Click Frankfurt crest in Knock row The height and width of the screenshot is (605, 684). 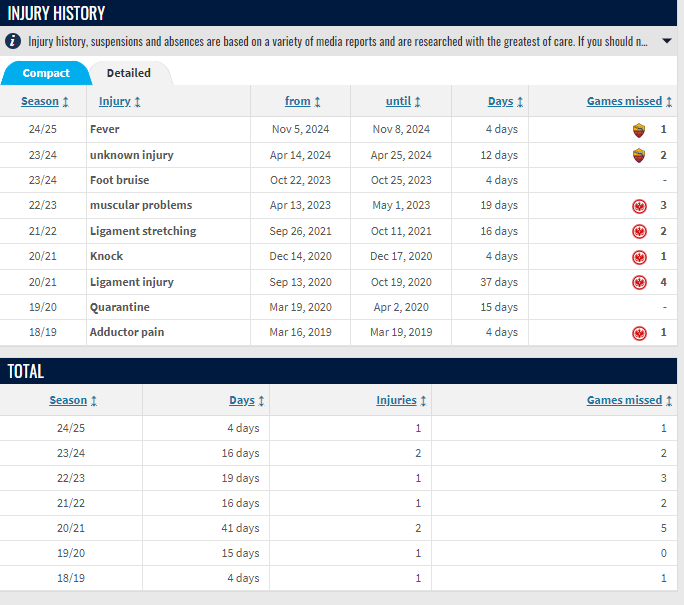pyautogui.click(x=639, y=257)
